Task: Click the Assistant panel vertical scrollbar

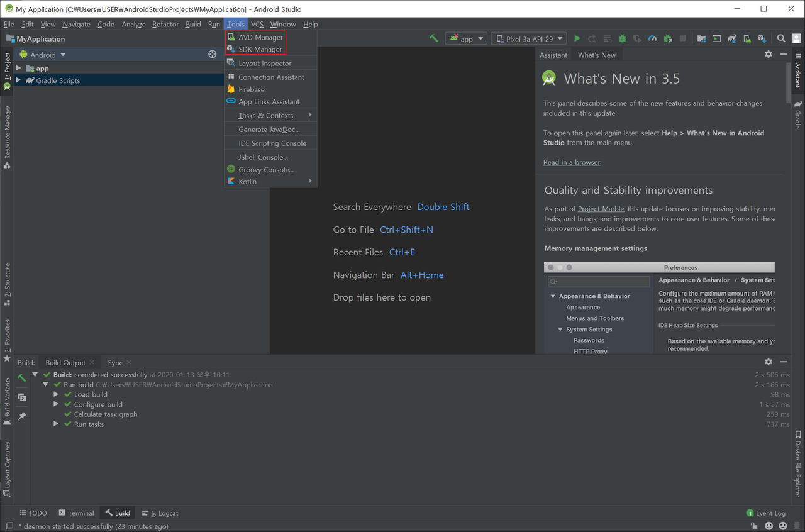Action: tap(788, 82)
